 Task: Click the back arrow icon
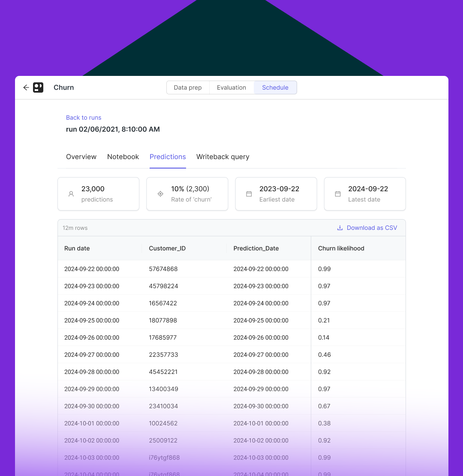(26, 87)
